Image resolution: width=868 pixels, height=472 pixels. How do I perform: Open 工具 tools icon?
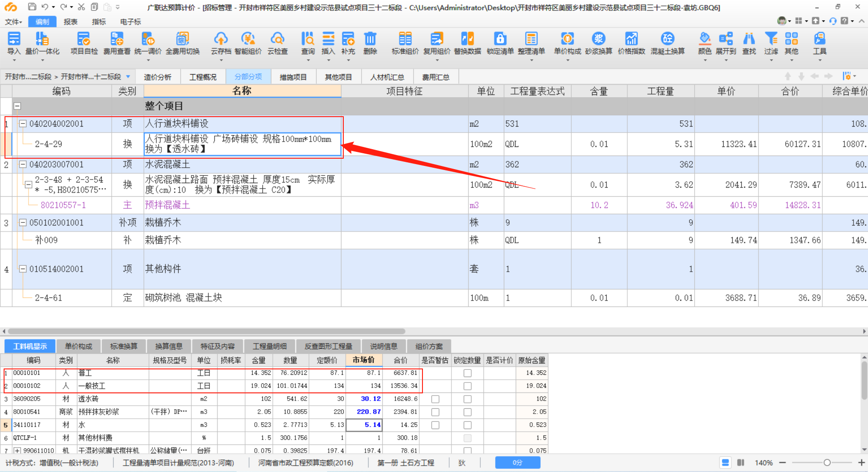pyautogui.click(x=820, y=43)
